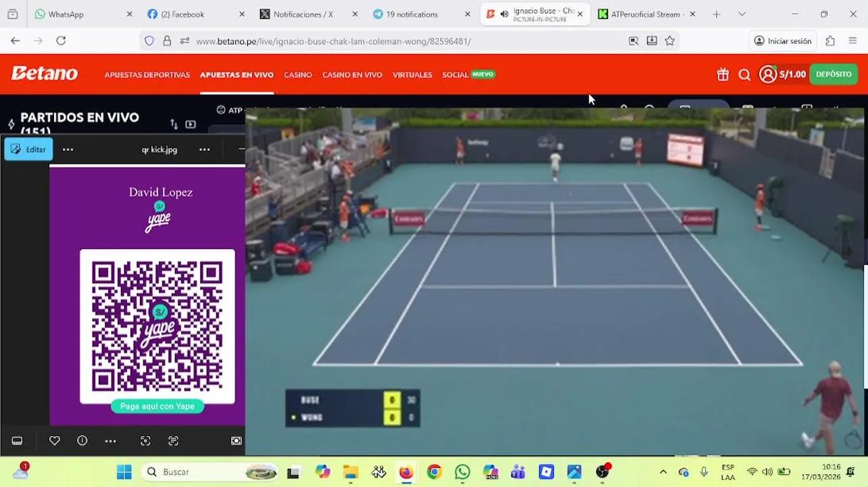
Task: Launch Google Chrome from the taskbar
Action: tap(434, 471)
